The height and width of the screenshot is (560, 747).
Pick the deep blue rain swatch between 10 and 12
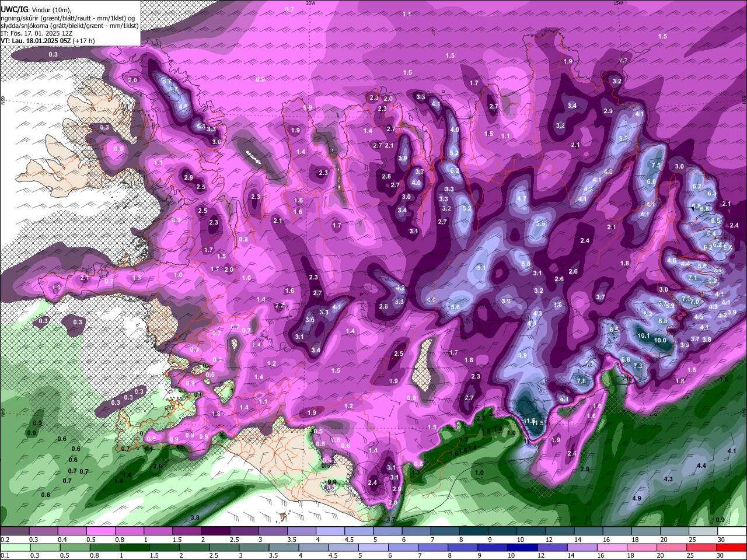click(522, 547)
